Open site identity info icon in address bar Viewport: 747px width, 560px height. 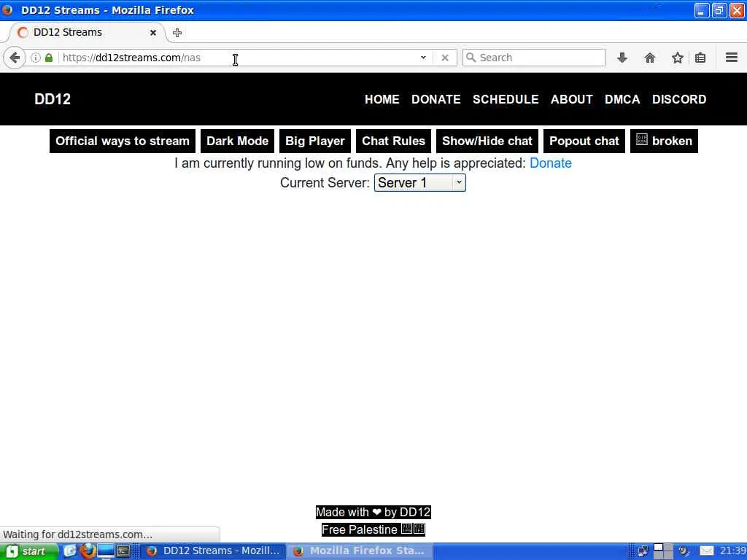tap(35, 58)
